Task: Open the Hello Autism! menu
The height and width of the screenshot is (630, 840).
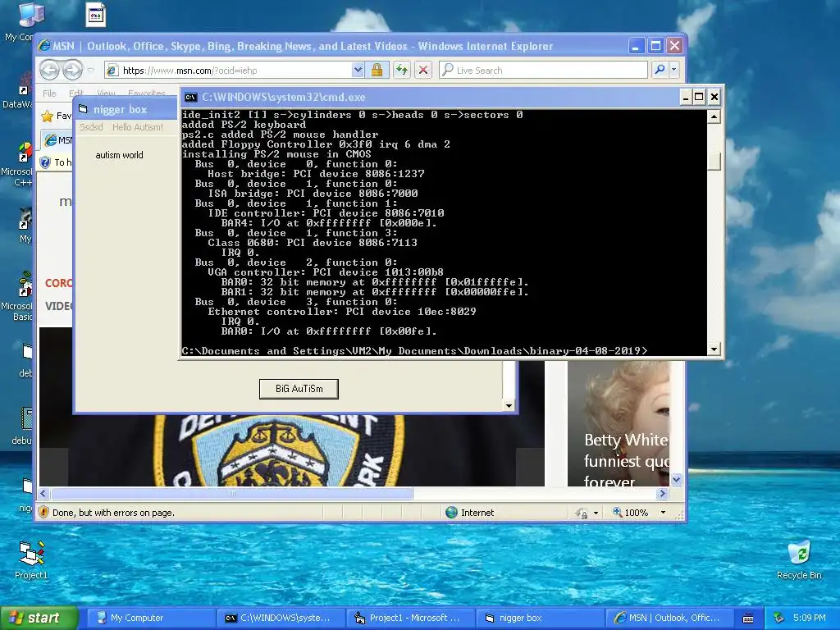Action: 138,127
